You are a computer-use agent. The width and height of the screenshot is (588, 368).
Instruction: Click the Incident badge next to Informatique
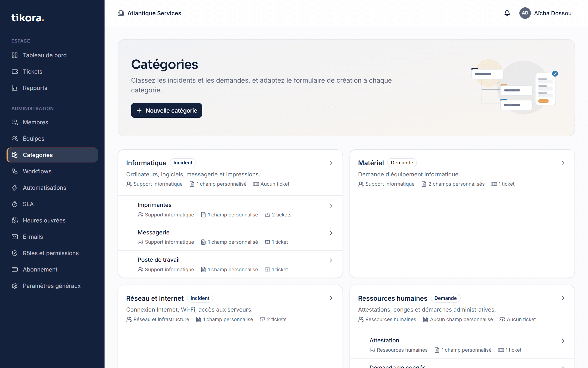pyautogui.click(x=183, y=163)
